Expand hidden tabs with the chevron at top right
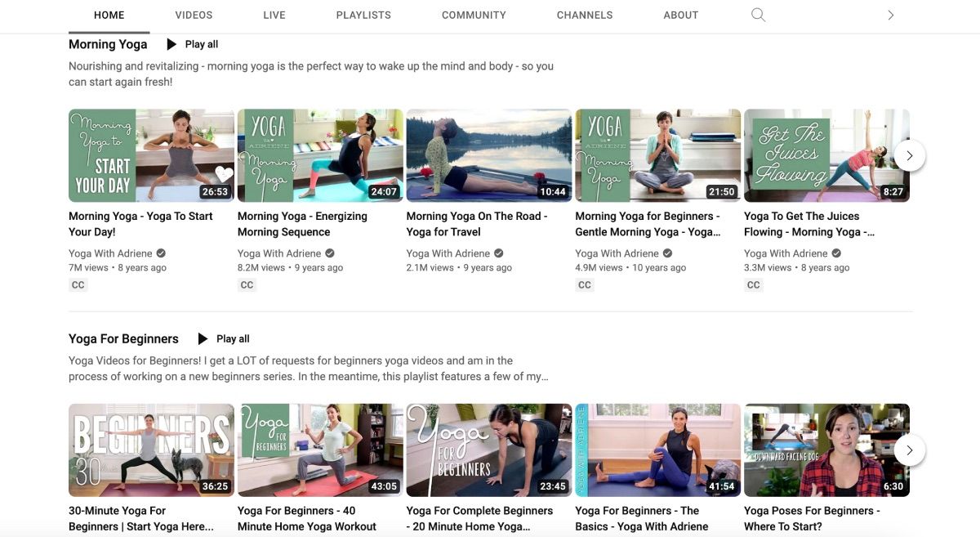 coord(892,14)
